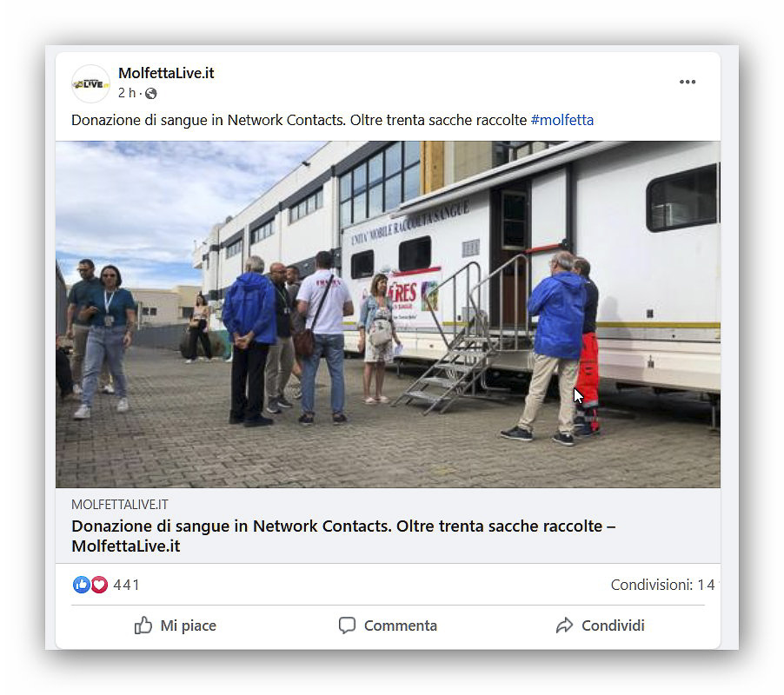Click the public globe privacy icon
784x695 pixels.
pyautogui.click(x=151, y=94)
